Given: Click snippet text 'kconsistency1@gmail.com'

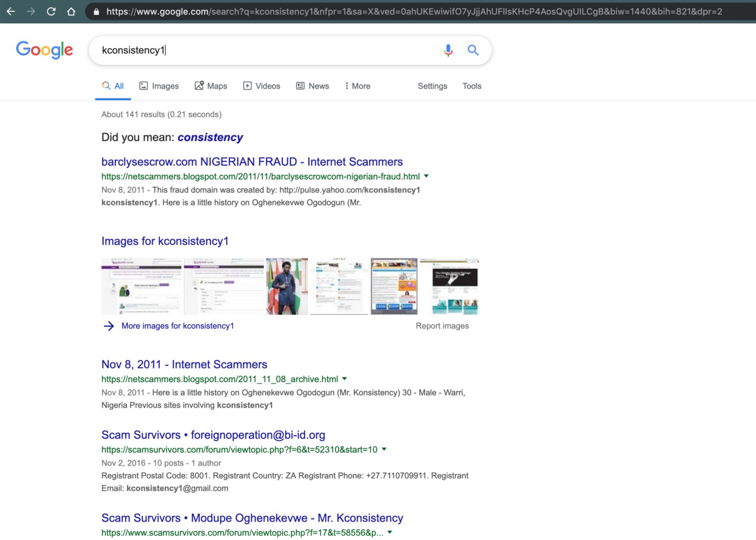Looking at the screenshot, I should click(177, 488).
